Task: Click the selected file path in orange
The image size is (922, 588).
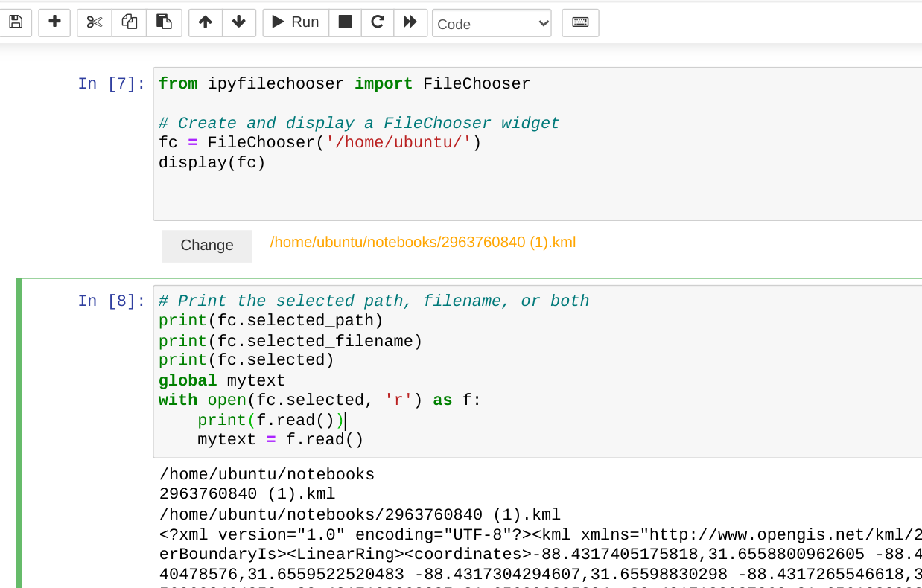Action: coord(423,243)
